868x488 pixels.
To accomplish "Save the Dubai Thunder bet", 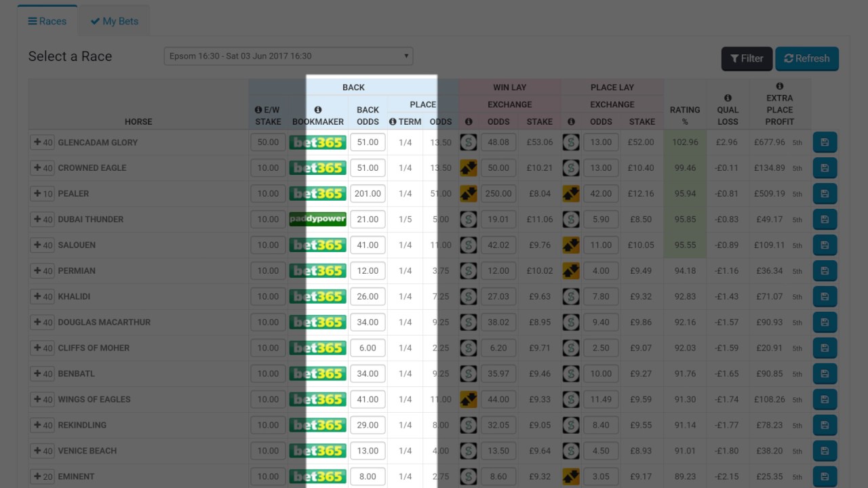I will [x=825, y=220].
